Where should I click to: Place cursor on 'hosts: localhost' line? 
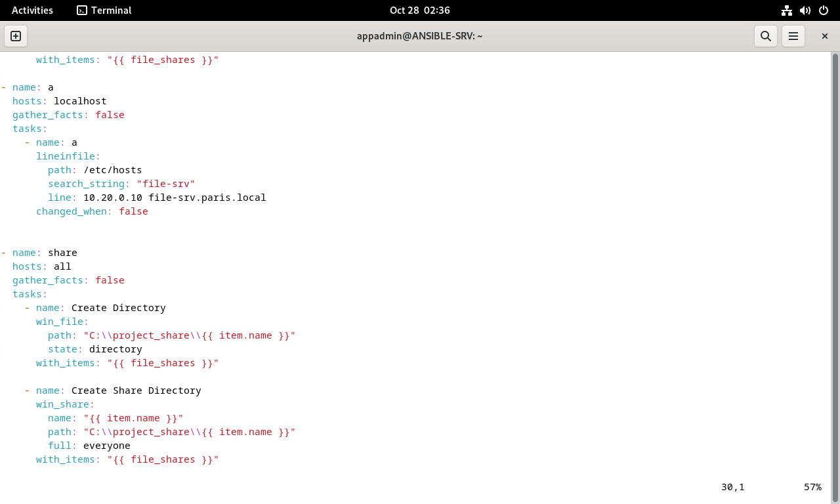[60, 101]
